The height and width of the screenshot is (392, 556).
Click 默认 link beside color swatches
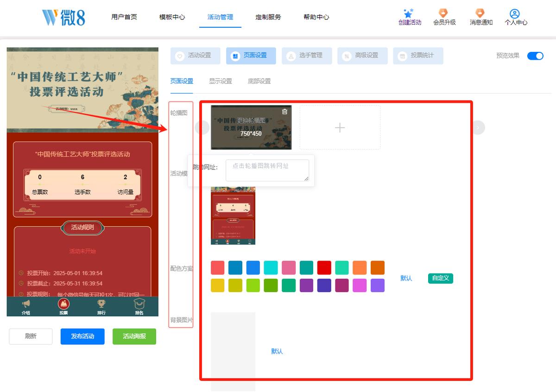click(406, 278)
